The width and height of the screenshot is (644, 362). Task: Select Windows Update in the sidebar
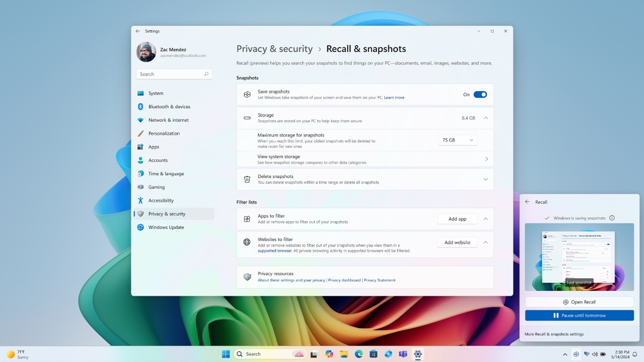(x=166, y=227)
